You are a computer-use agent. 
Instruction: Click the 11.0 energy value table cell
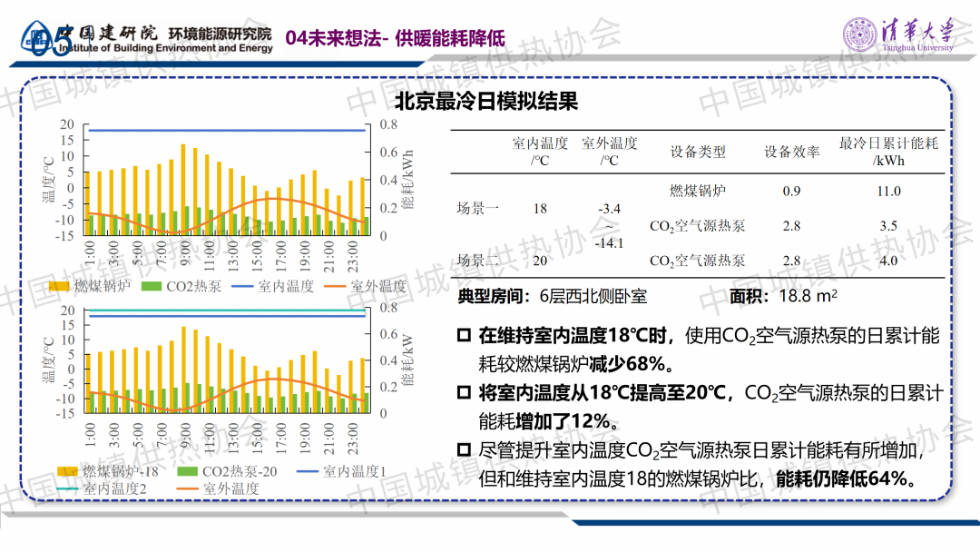point(888,191)
